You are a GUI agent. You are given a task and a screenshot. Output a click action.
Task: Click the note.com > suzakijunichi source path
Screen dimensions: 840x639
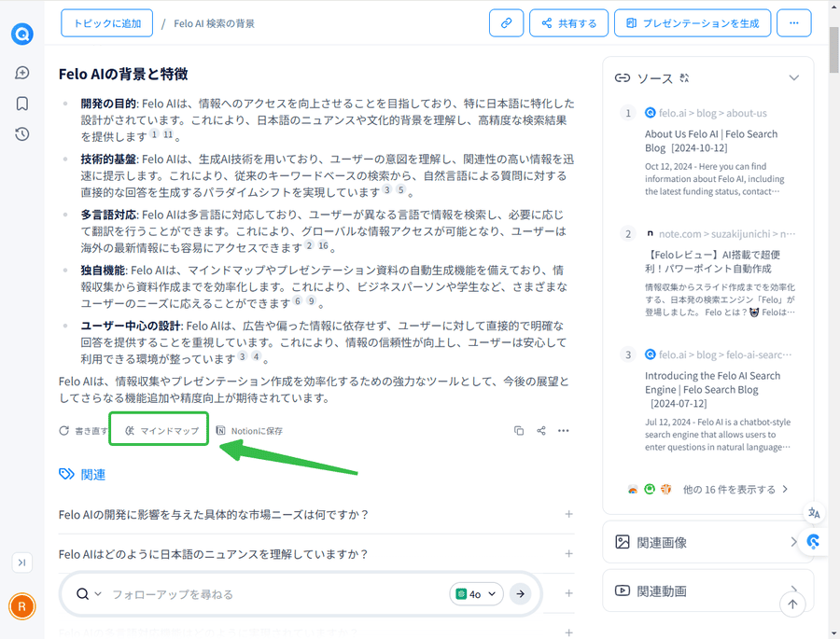[x=727, y=234]
